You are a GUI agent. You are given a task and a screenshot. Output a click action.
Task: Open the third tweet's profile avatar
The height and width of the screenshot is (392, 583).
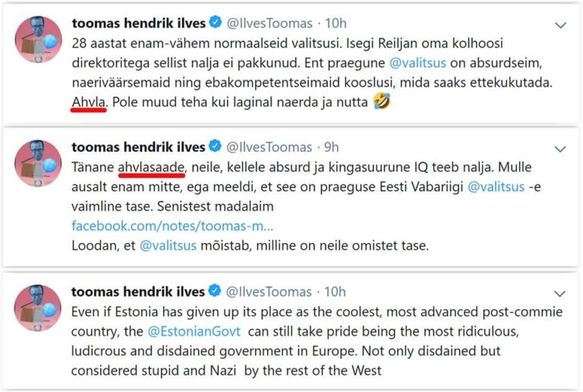(x=38, y=307)
